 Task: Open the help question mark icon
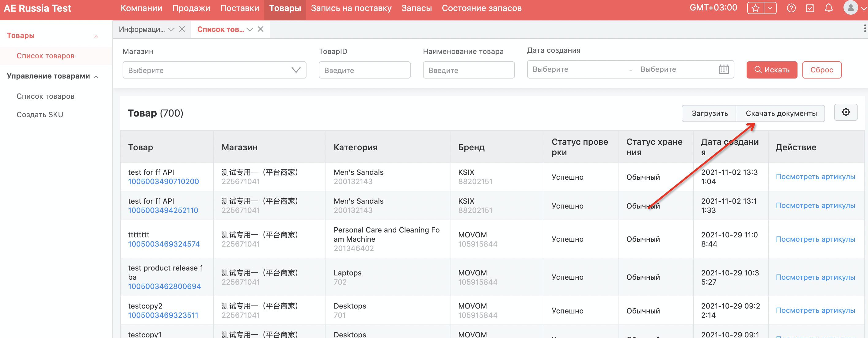pos(791,8)
